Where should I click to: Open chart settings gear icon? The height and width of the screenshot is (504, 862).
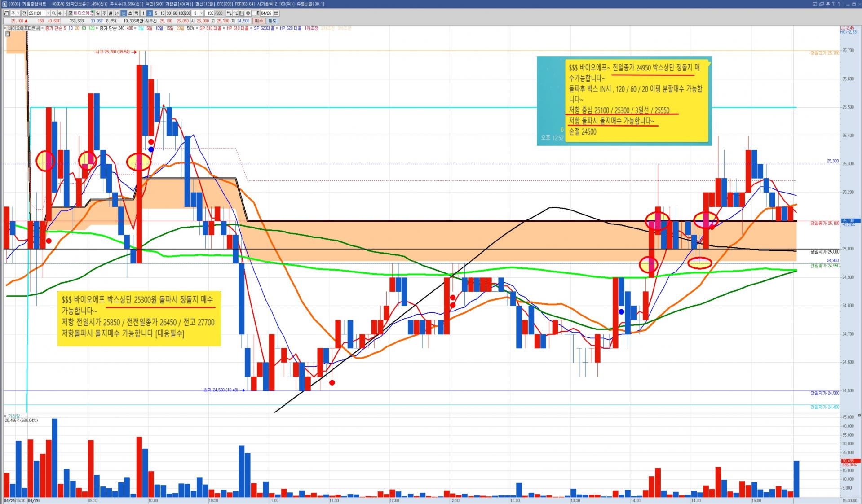(248, 13)
